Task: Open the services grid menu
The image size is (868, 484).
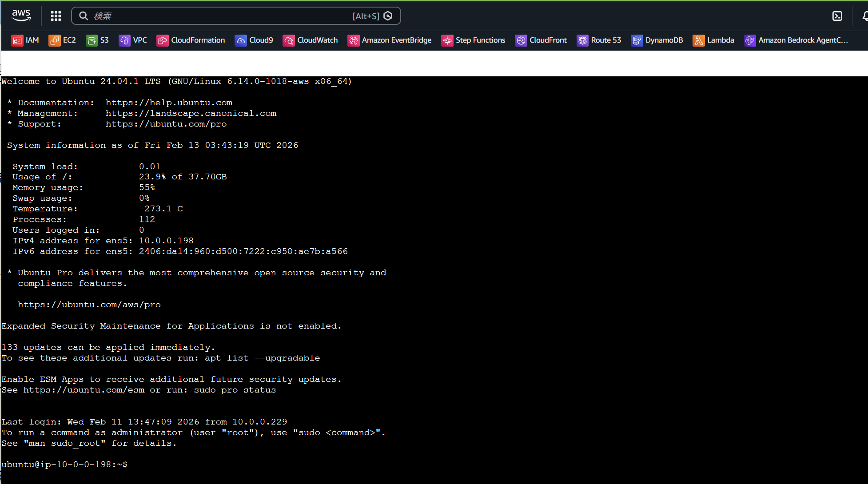Action: (56, 16)
